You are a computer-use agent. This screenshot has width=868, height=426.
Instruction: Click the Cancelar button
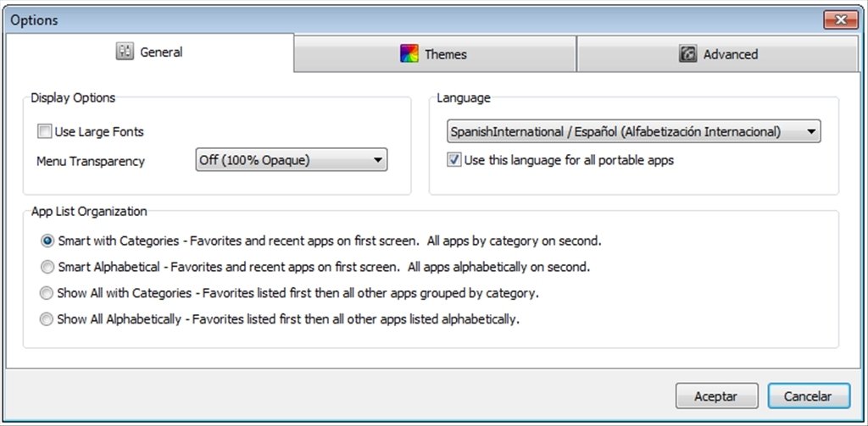pos(808,396)
